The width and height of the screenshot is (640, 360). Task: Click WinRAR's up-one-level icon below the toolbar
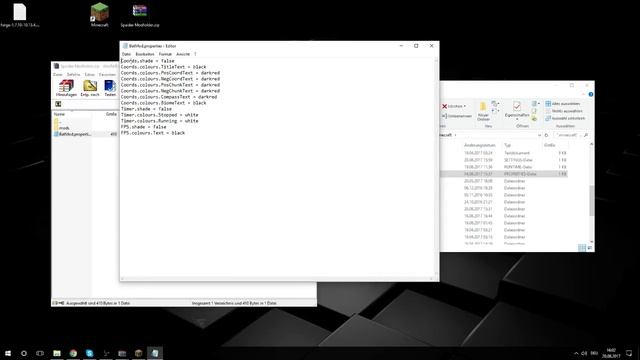[x=58, y=104]
